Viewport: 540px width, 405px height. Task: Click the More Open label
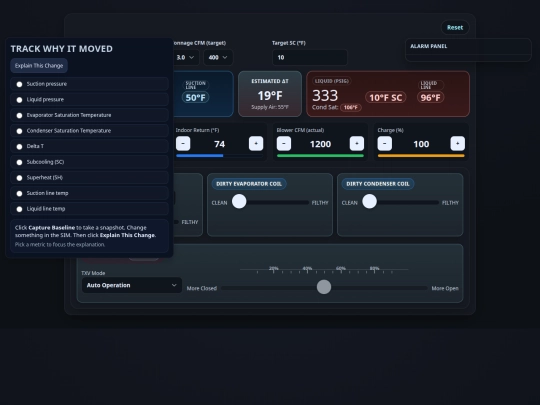[x=445, y=288]
